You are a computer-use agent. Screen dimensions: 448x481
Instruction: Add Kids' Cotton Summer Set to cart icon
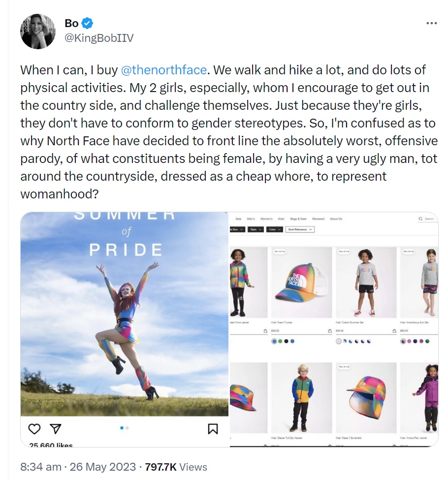tap(394, 331)
